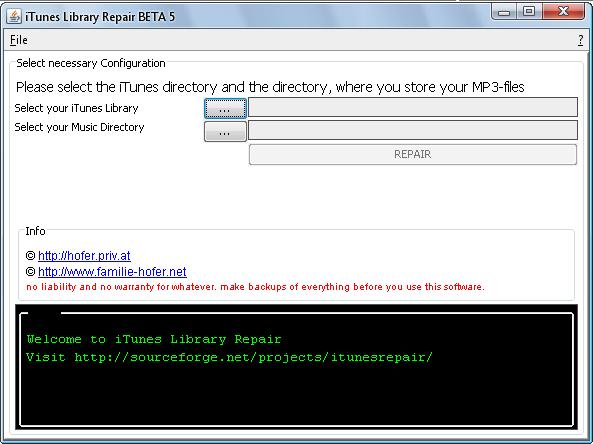Screen dimensions: 593x444
Task: Browse for your Music Directory with its ... button
Action: (225, 131)
